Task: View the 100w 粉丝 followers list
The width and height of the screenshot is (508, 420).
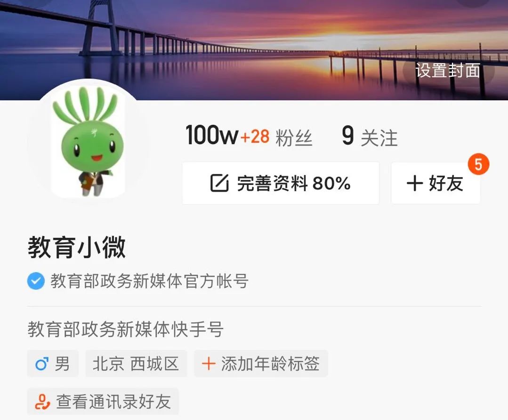Action: pos(249,136)
